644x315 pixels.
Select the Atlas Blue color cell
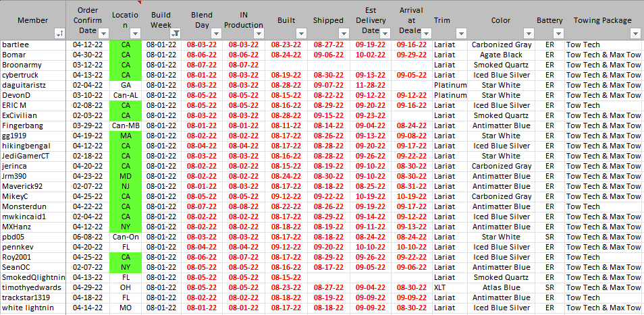click(x=501, y=287)
